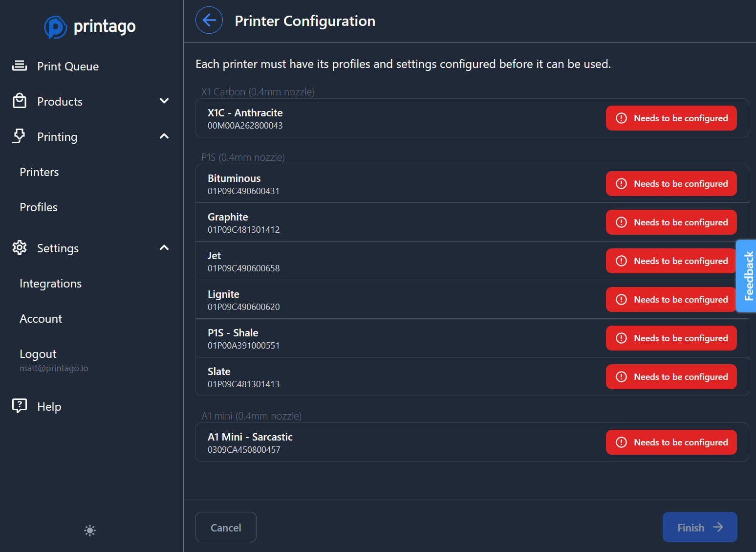Click serial number 01P09C490600620
This screenshot has height=552, width=756.
click(243, 307)
